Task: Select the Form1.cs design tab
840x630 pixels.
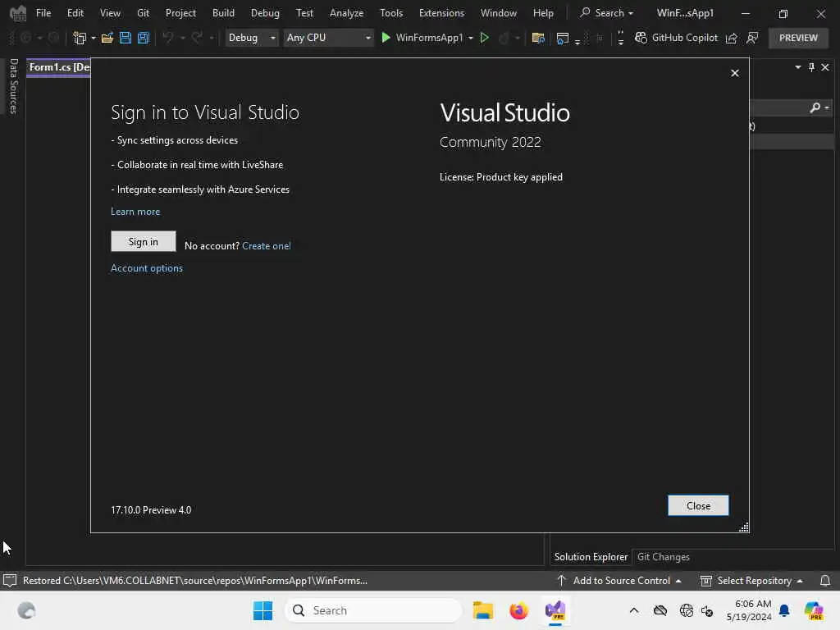Action: point(59,67)
